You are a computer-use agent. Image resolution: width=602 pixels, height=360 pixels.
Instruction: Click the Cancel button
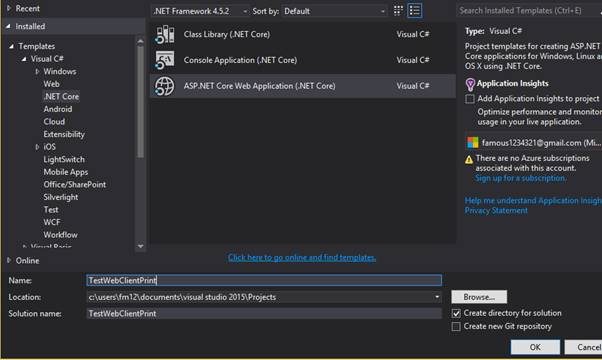584,347
